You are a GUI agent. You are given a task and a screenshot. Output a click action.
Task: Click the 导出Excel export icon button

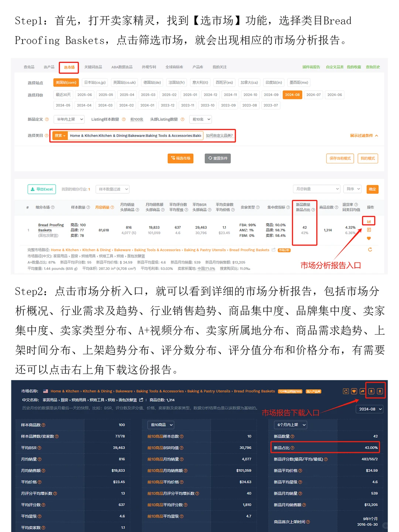pyautogui.click(x=41, y=189)
